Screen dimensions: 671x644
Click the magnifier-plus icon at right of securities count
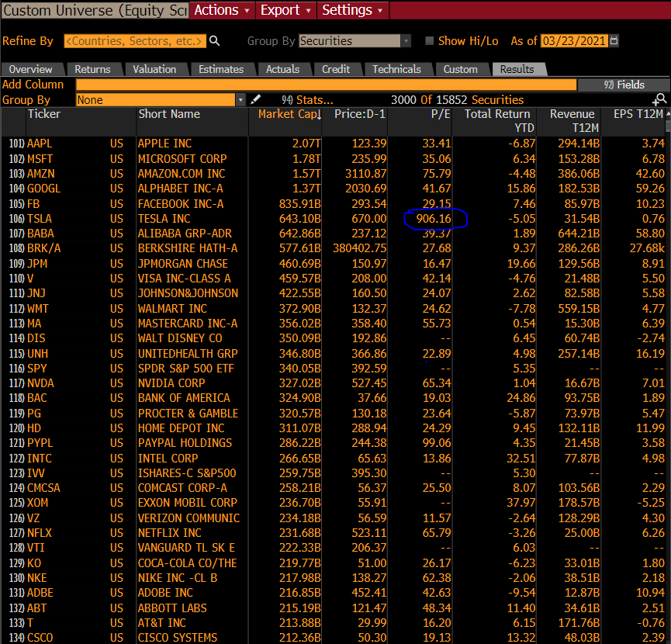pyautogui.click(x=659, y=99)
